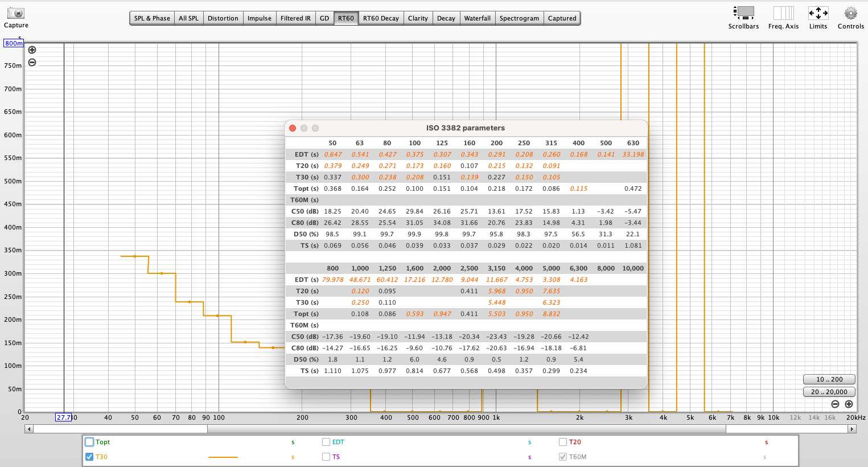The image size is (868, 467).
Task: Click the 800m upper axis limit field
Action: click(14, 43)
